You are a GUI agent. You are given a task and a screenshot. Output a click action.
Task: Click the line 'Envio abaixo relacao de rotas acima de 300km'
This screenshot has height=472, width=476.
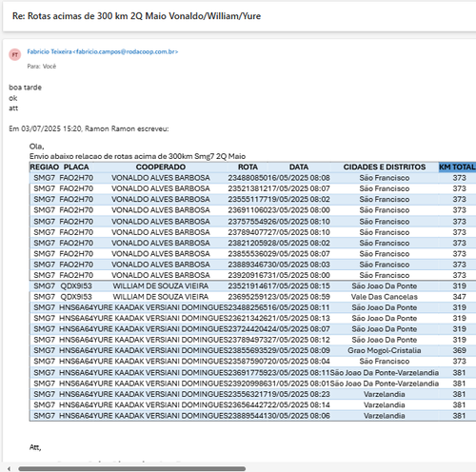pyautogui.click(x=137, y=156)
